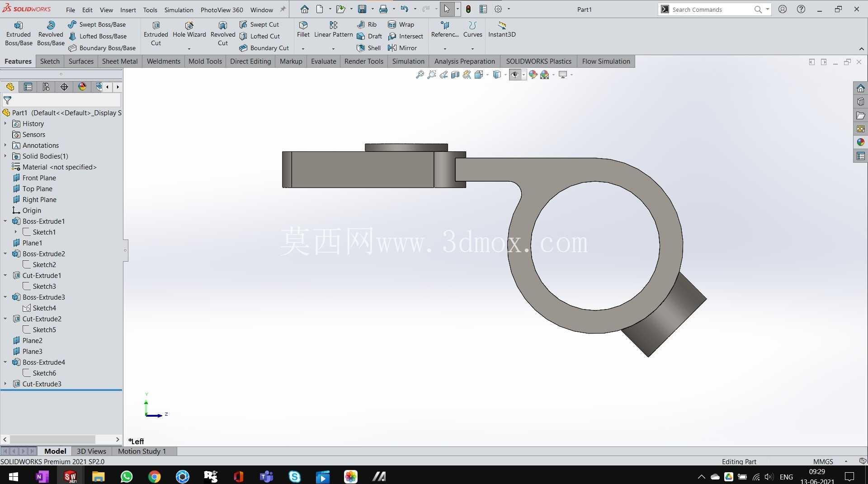Viewport: 868px width, 484px height.
Task: Click the Intersect button
Action: point(406,36)
